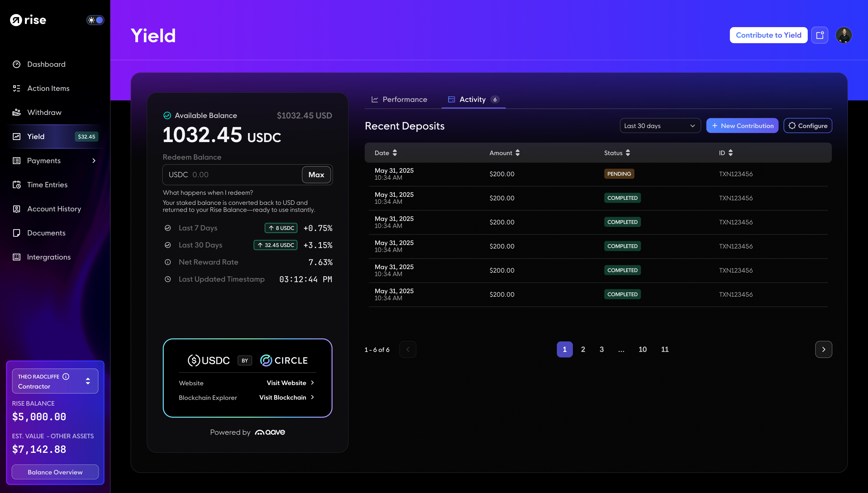Viewport: 868px width, 493px height.
Task: Go to Time Entries
Action: 47,185
